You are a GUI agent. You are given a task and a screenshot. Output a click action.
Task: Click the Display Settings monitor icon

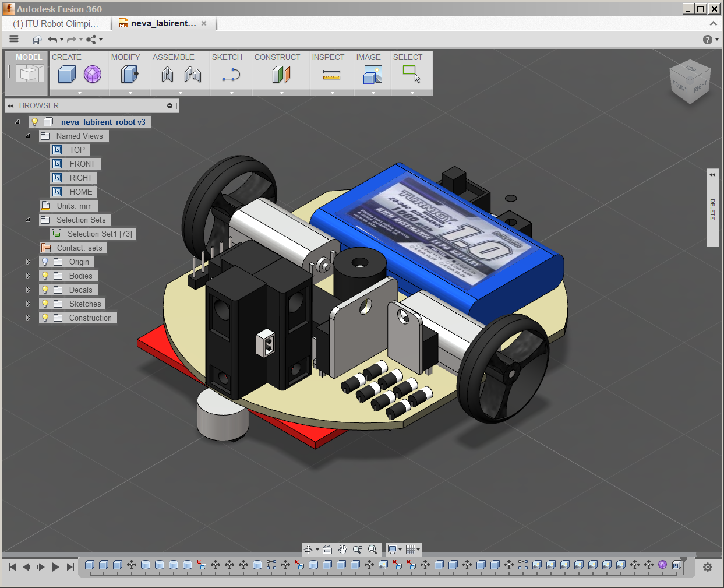(393, 550)
